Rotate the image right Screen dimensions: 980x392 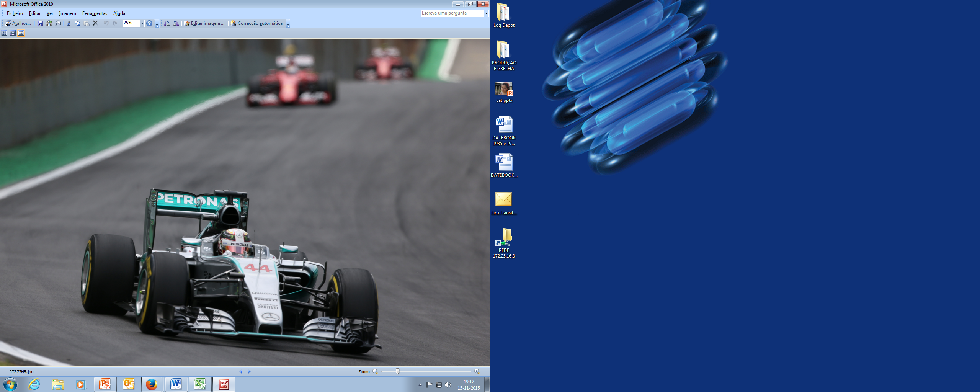pos(176,23)
